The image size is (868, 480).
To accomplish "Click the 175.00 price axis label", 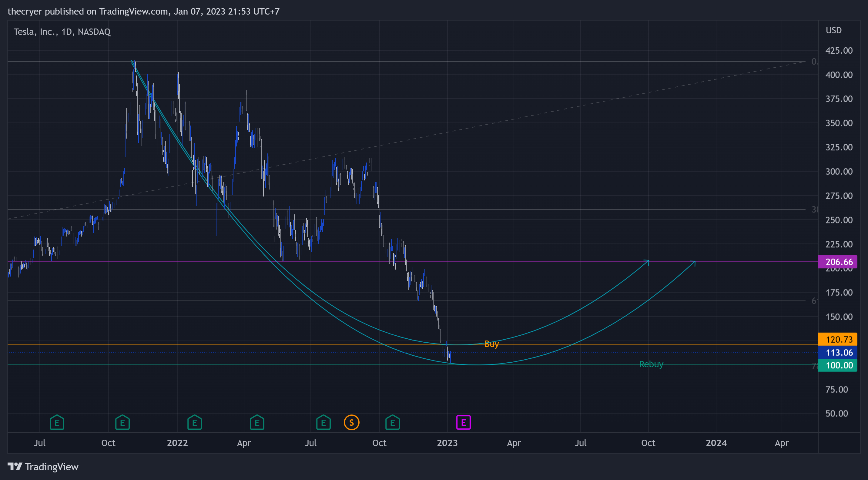I will (839, 292).
